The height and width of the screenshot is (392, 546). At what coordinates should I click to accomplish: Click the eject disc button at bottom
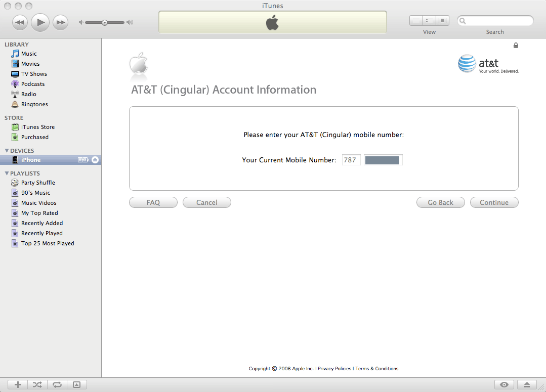pos(527,384)
